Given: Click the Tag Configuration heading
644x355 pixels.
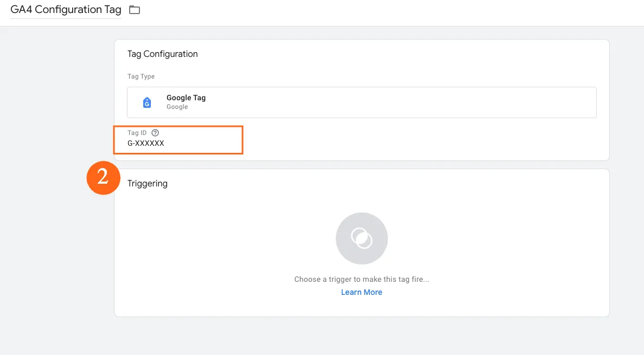Looking at the screenshot, I should point(163,54).
